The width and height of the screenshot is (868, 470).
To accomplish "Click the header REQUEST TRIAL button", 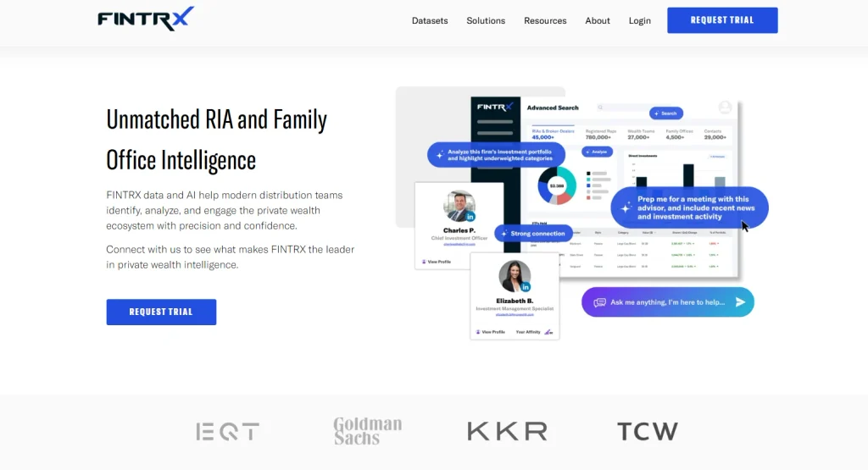I will pyautogui.click(x=722, y=20).
